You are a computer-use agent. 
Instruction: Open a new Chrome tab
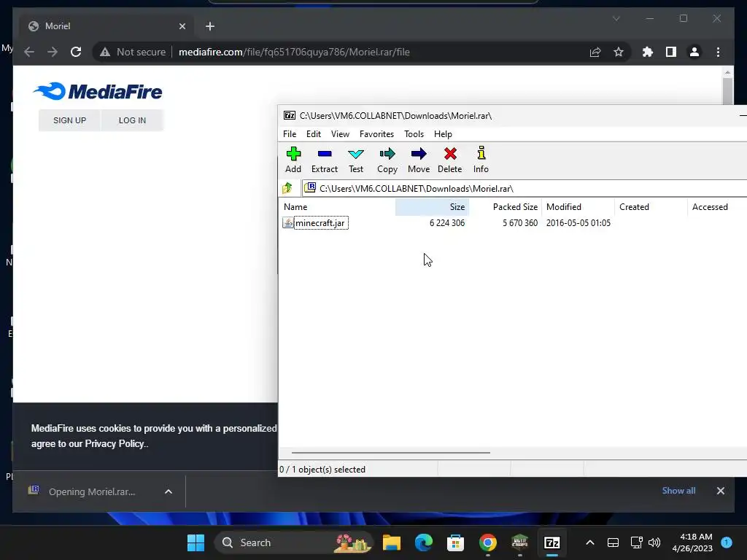[x=210, y=26]
